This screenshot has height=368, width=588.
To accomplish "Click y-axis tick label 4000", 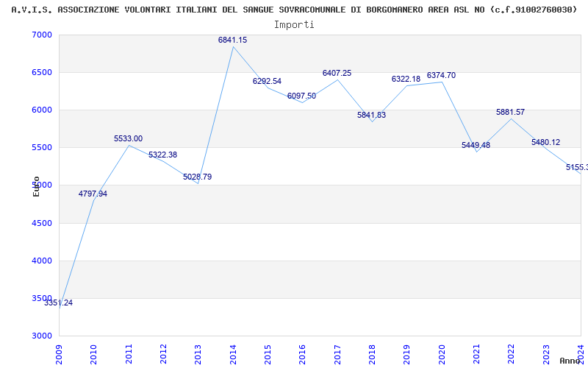I will (42, 261).
